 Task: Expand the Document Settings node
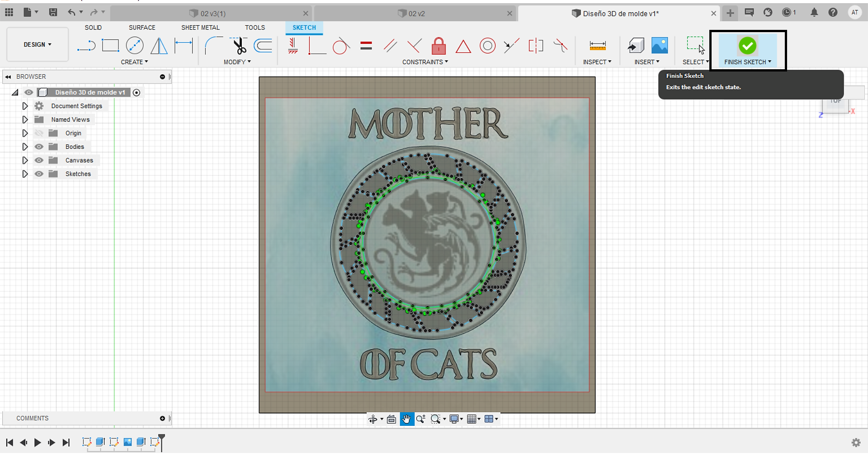[x=25, y=106]
